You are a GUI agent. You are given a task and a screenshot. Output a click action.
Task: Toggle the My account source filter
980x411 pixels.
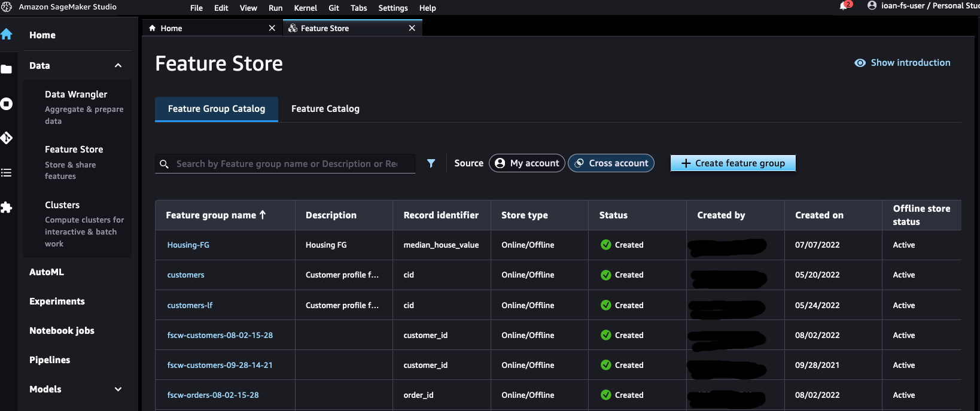(527, 163)
